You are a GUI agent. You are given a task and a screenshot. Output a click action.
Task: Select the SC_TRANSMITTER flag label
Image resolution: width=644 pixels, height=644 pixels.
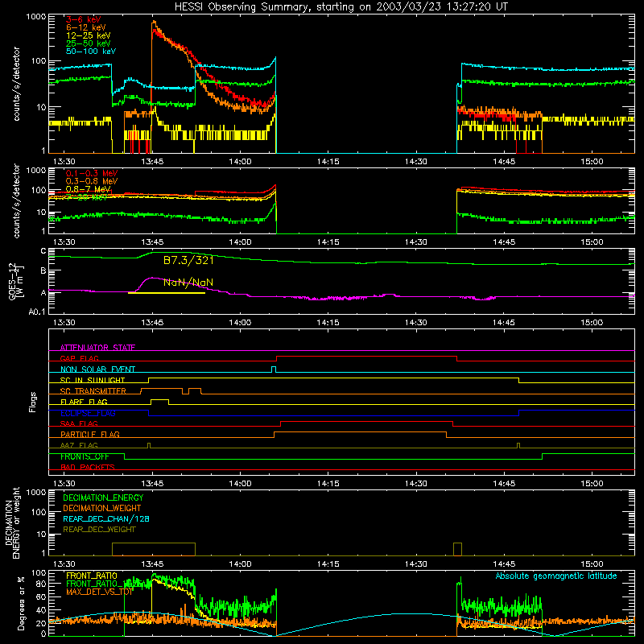point(93,391)
